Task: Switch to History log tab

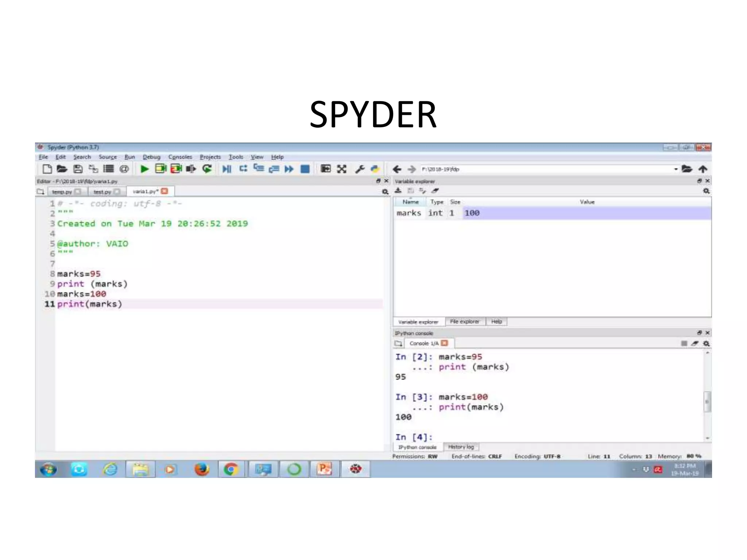Action: [x=461, y=447]
